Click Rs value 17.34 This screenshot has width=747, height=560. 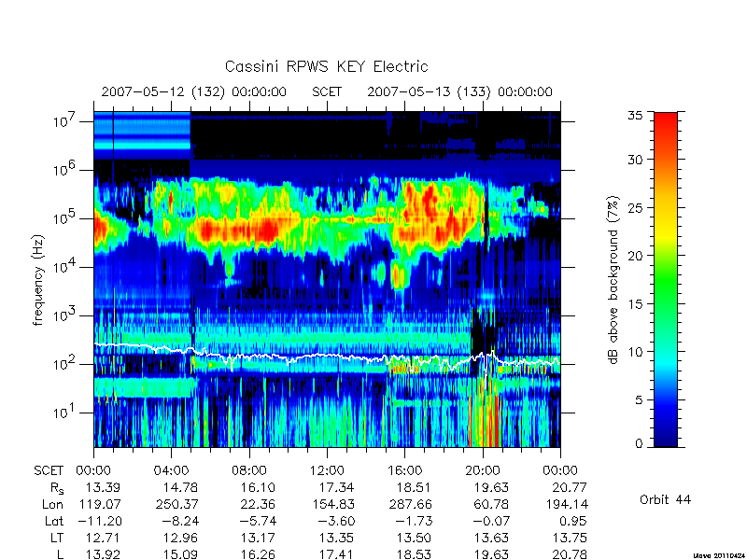click(336, 487)
